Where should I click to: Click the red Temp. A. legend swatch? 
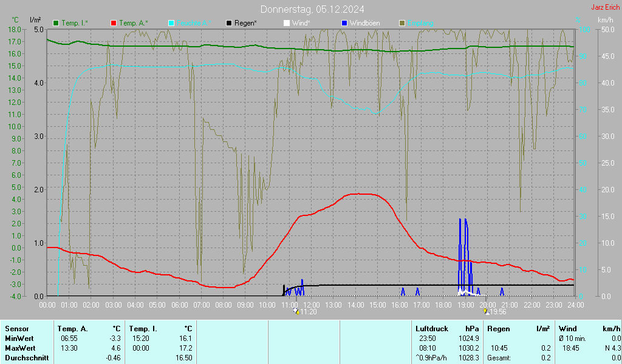(x=114, y=24)
